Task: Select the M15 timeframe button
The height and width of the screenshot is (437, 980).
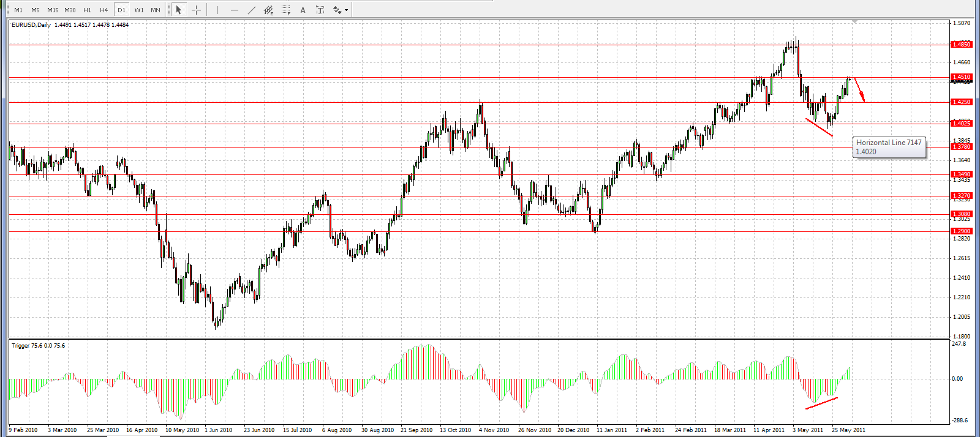Action: click(53, 10)
